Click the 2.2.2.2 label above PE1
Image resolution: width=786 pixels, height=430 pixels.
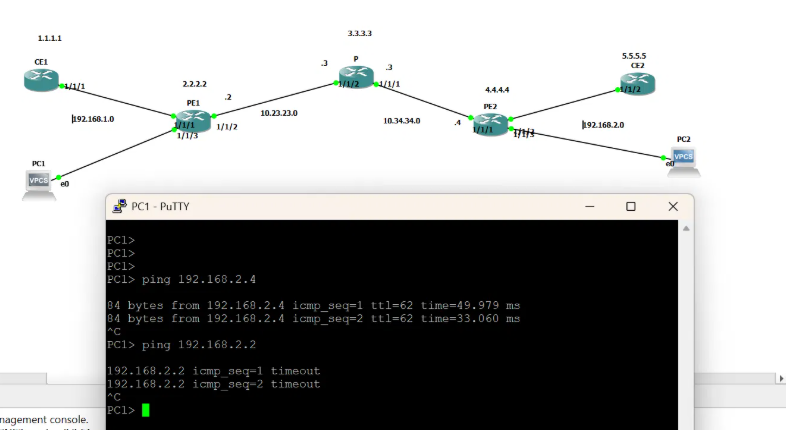[194, 84]
